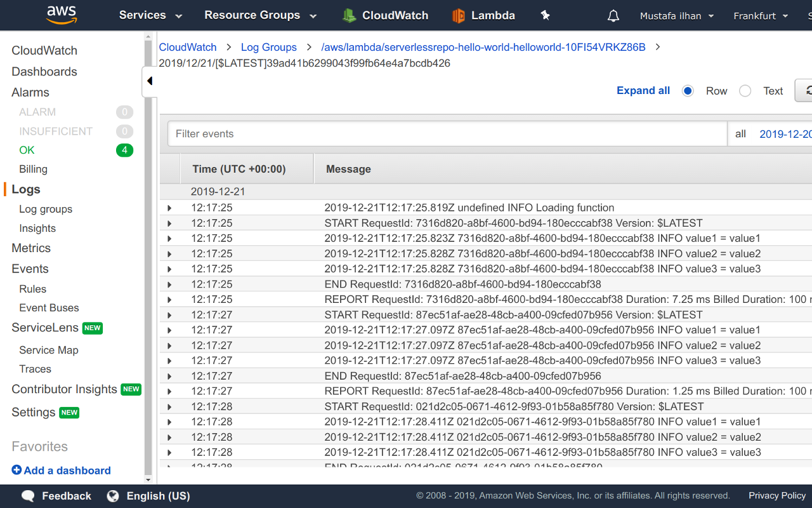Collapse the left navigation panel arrow
The height and width of the screenshot is (508, 812).
(x=150, y=81)
